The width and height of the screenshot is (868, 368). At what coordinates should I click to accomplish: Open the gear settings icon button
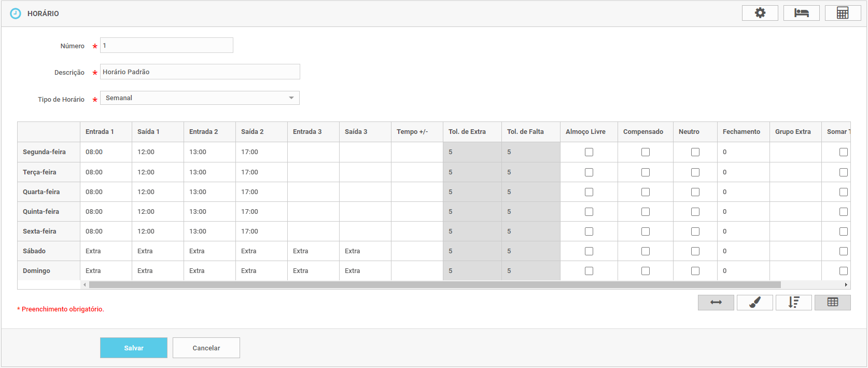coord(760,13)
